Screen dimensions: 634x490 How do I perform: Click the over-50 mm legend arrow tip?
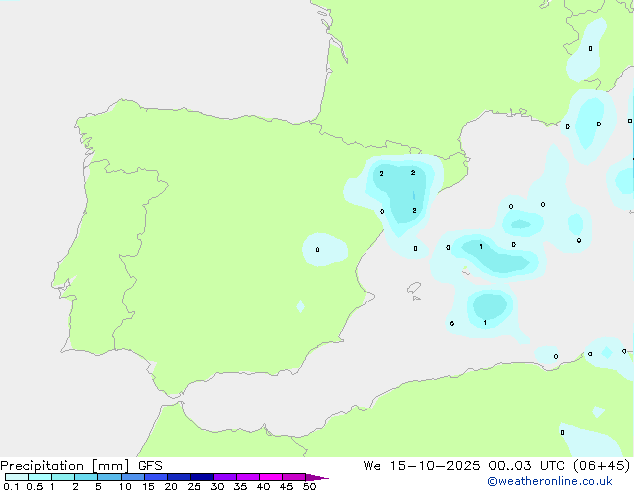pos(317,477)
